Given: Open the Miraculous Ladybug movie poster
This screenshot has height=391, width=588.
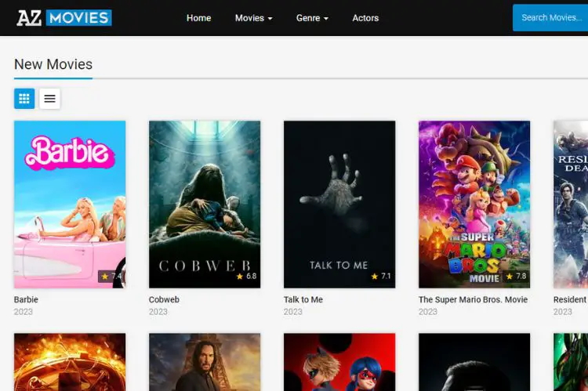Looking at the screenshot, I should [x=339, y=362].
